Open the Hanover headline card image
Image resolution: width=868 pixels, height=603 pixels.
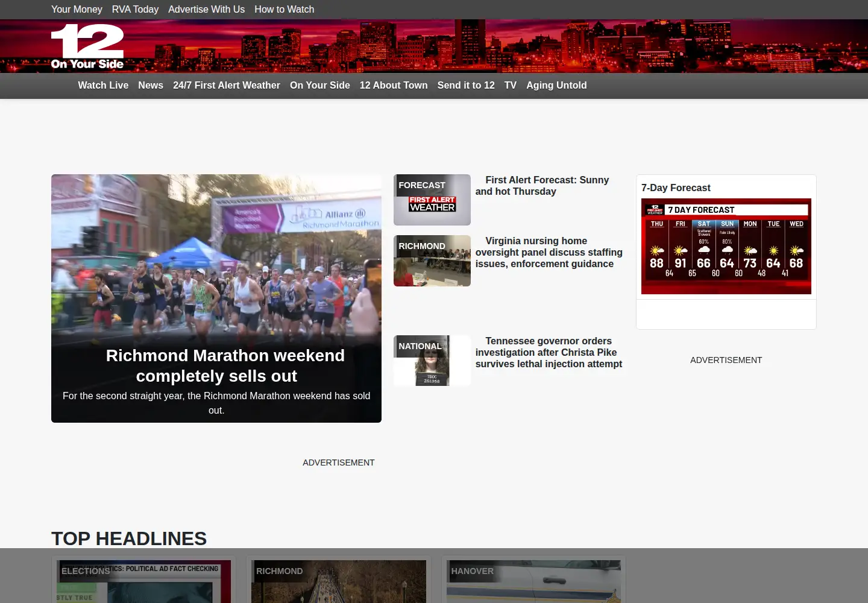(533, 581)
